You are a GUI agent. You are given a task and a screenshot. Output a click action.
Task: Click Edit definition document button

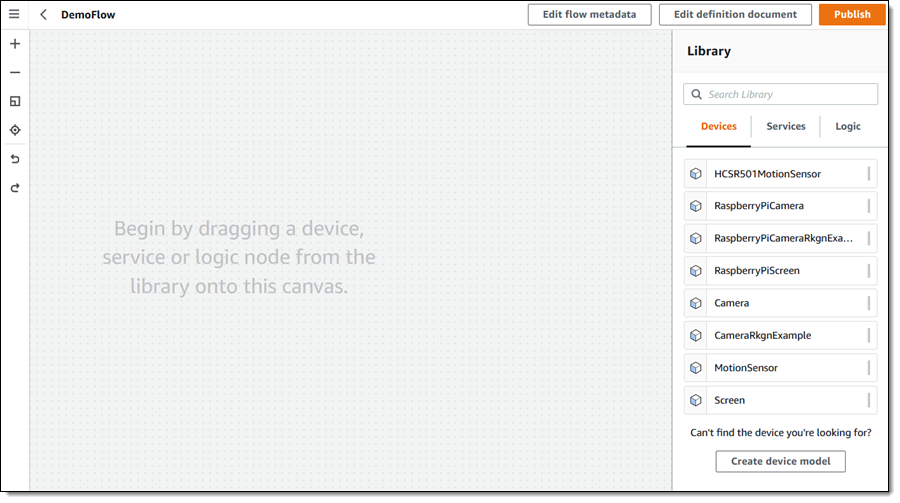coord(735,15)
